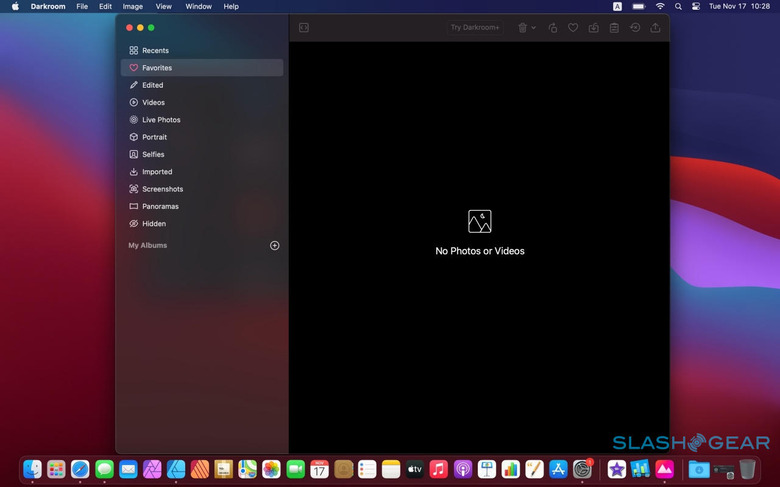Viewport: 780px width, 487px height.
Task: Toggle the heart favorite icon in toolbar
Action: 573,28
